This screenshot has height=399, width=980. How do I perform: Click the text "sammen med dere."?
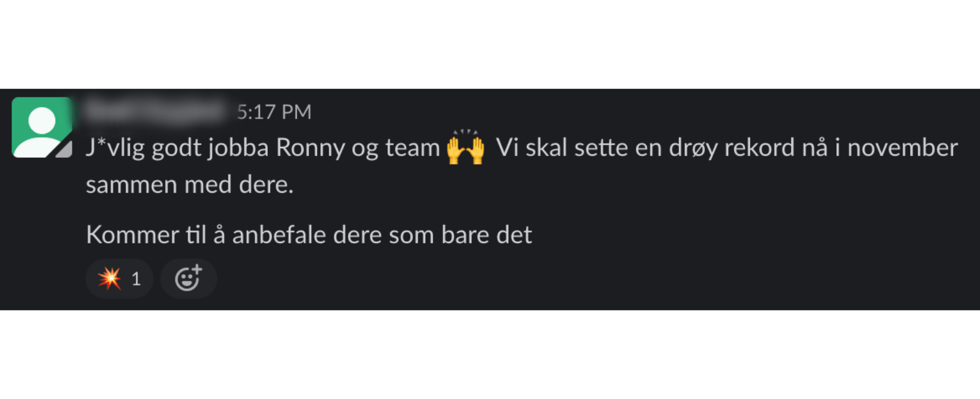point(190,185)
